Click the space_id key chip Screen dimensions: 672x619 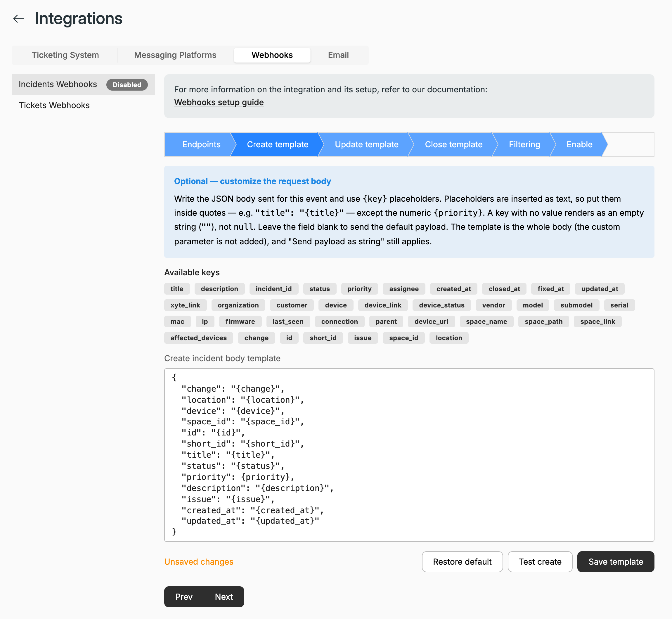click(x=403, y=338)
